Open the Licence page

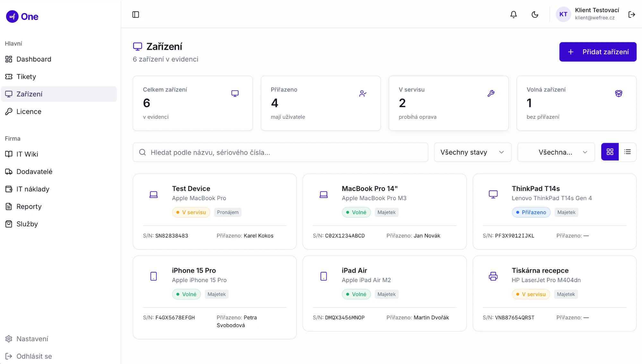click(x=59, y=111)
